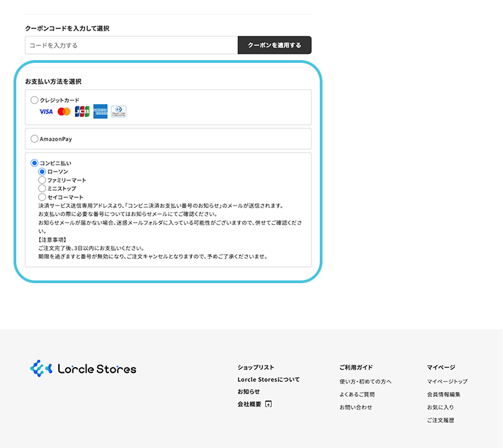The height and width of the screenshot is (448, 503).
Task: Click the American Express logo
Action: 100,111
